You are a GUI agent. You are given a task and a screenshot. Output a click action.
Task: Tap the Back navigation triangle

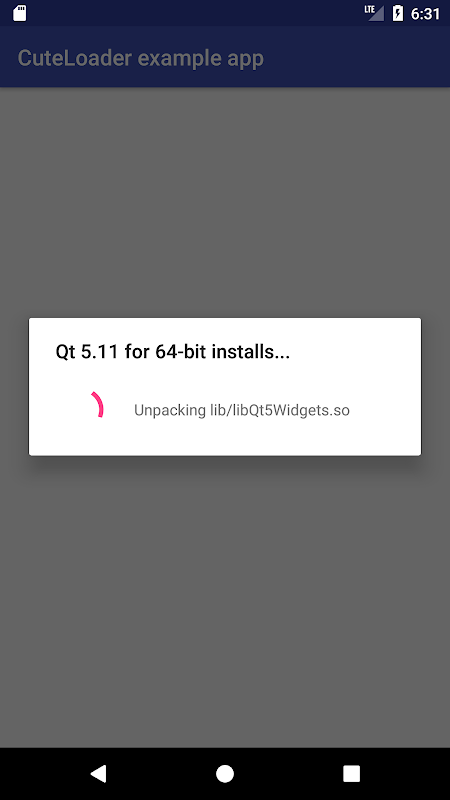tap(98, 773)
